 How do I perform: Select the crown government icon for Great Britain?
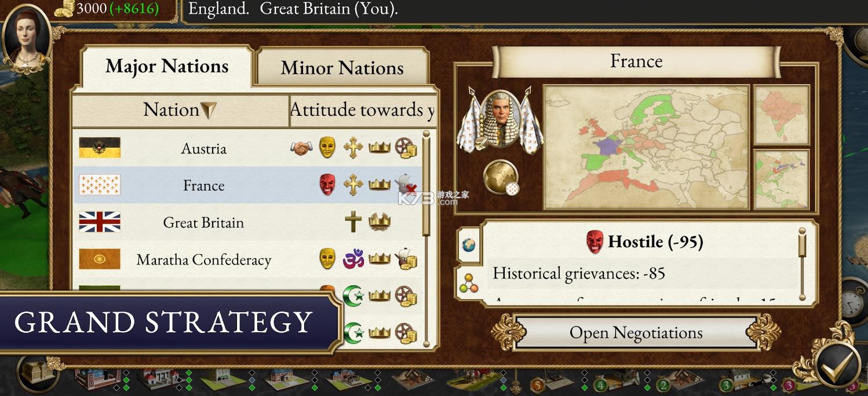click(x=379, y=222)
